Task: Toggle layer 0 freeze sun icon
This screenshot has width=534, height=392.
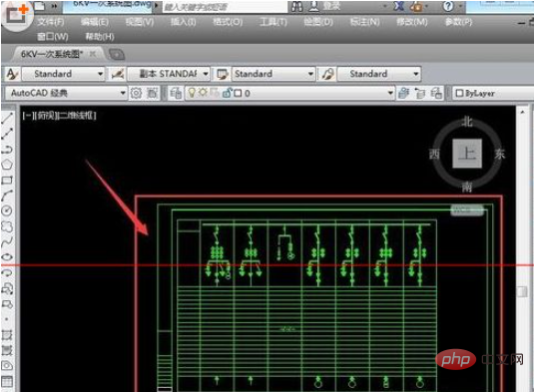Action: (x=203, y=93)
